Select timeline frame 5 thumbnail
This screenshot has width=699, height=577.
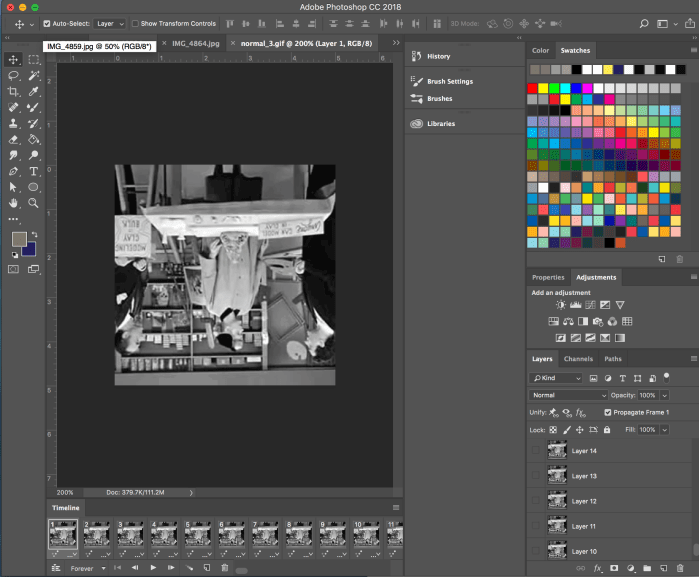[x=198, y=534]
